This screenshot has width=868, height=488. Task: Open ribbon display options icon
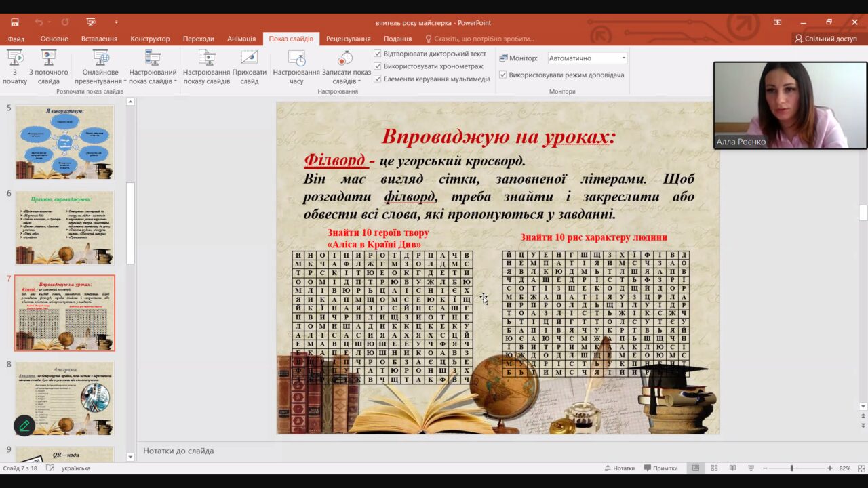tap(777, 22)
